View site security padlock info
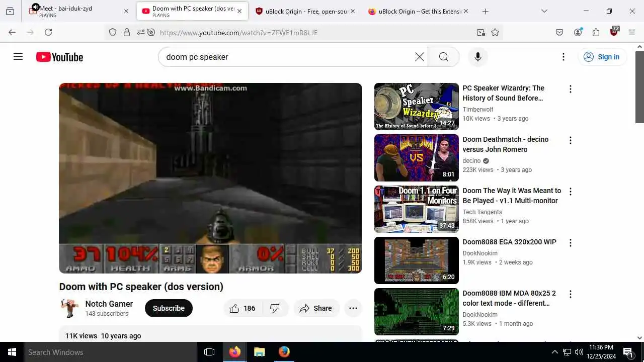This screenshot has height=362, width=644. (127, 32)
